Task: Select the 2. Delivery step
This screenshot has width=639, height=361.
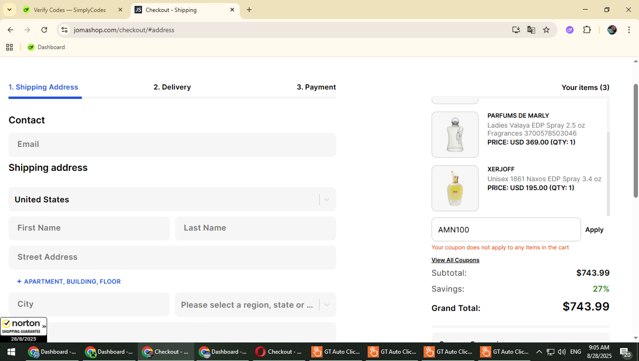Action: [172, 87]
